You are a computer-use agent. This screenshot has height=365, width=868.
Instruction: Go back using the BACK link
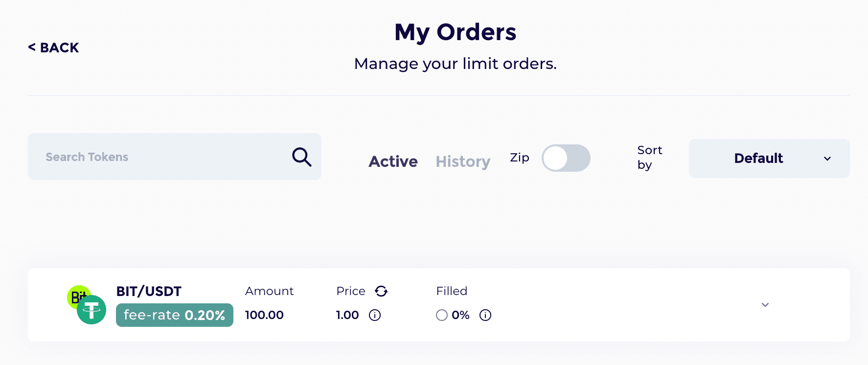pyautogui.click(x=53, y=47)
